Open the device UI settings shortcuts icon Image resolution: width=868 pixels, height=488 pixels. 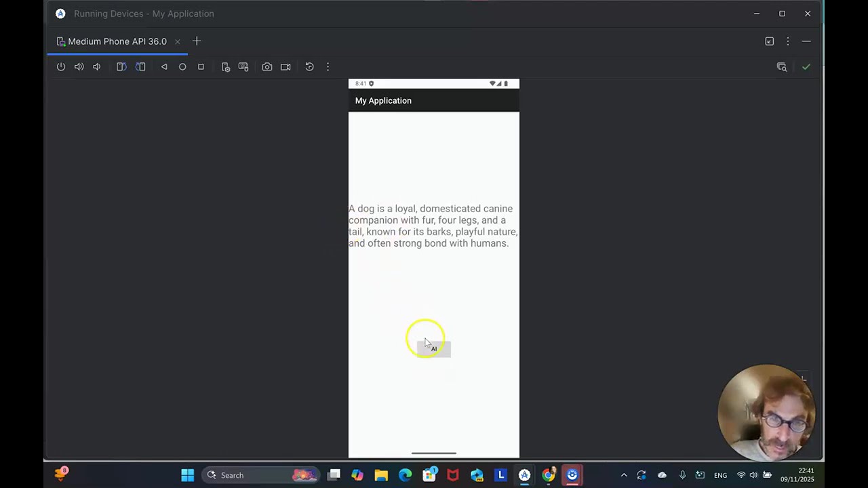coord(226,67)
